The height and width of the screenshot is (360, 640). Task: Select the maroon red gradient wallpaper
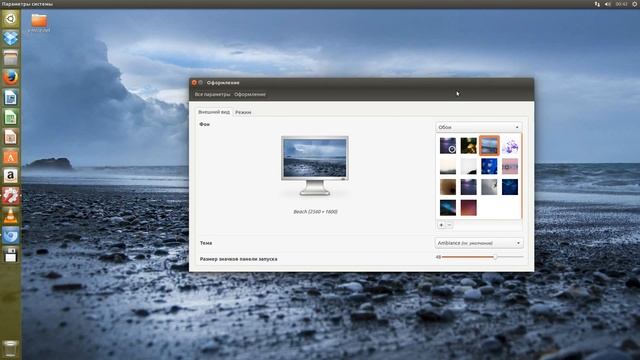(469, 208)
